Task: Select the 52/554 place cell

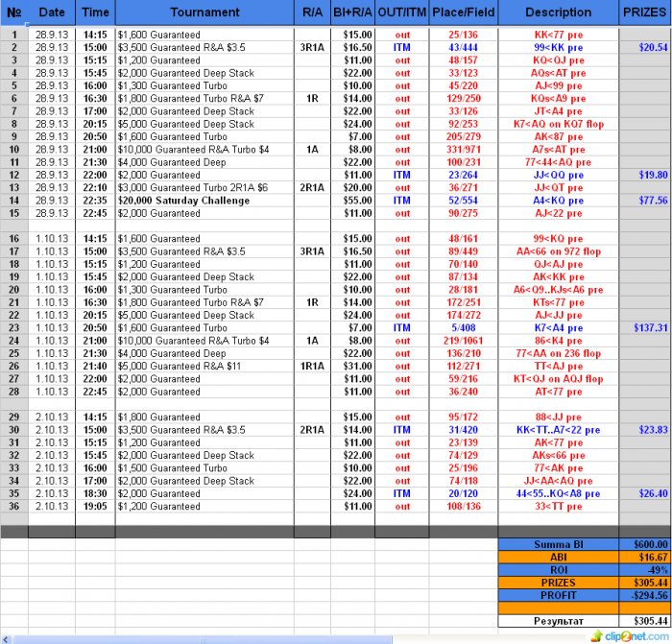Action: (x=464, y=201)
